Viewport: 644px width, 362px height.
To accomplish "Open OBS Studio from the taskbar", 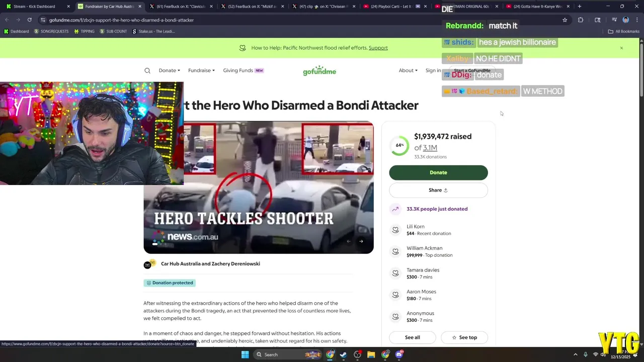I will tap(357, 354).
